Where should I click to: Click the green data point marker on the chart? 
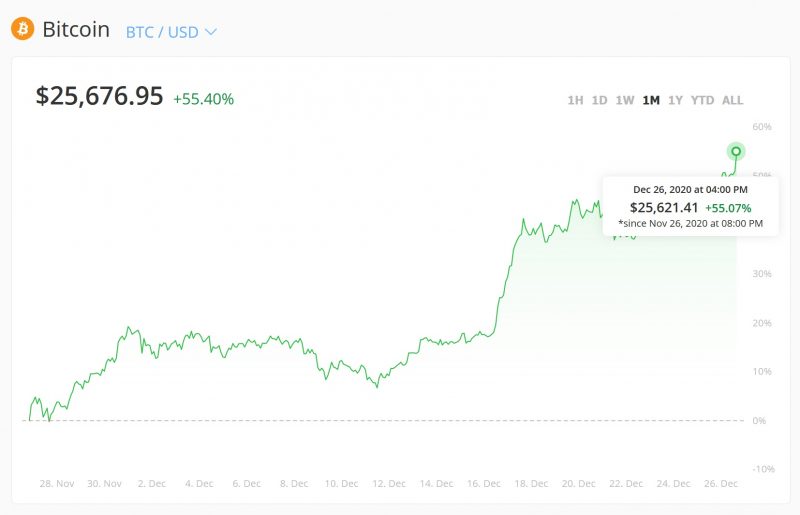click(x=737, y=151)
